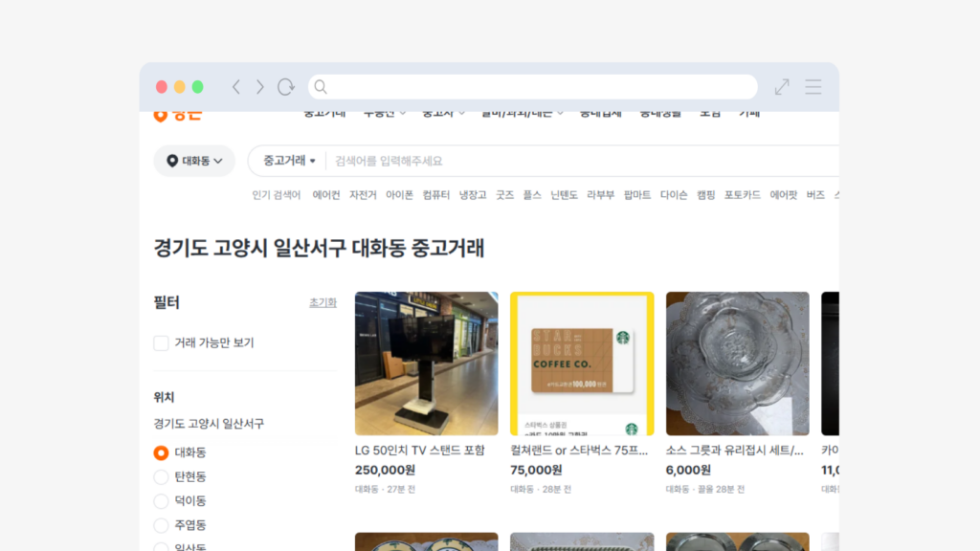Search popular keyword 팝마트

coord(637,195)
